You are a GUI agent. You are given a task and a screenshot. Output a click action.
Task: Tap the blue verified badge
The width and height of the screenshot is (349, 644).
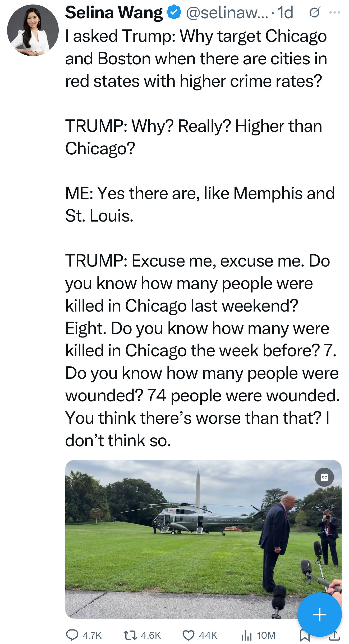click(174, 12)
